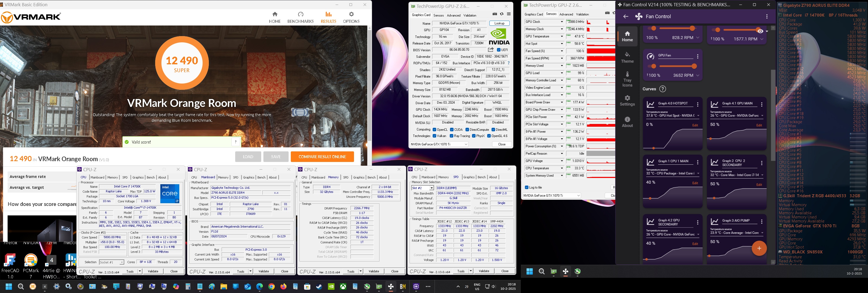Open Settings in Fan Control sidebar
The height and width of the screenshot is (293, 868).
tap(627, 100)
